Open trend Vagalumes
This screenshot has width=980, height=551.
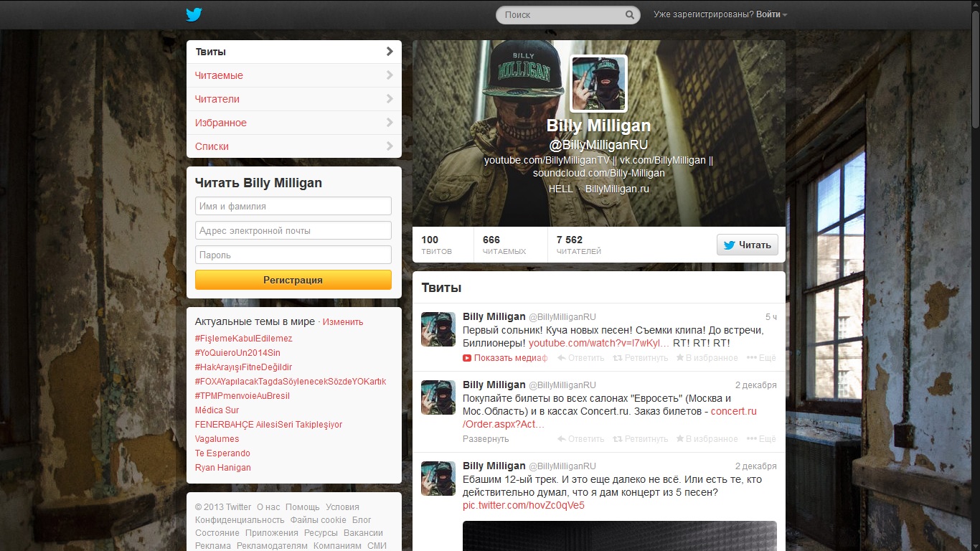click(x=217, y=439)
